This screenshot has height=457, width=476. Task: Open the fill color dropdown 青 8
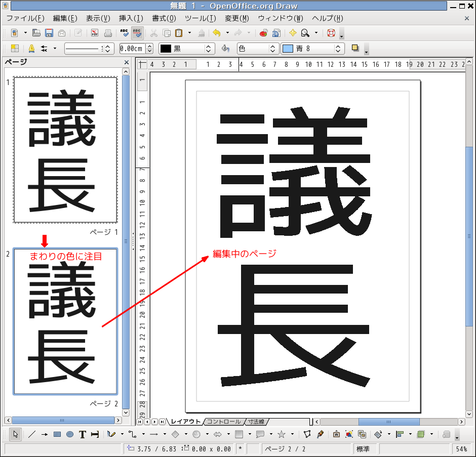pos(312,49)
